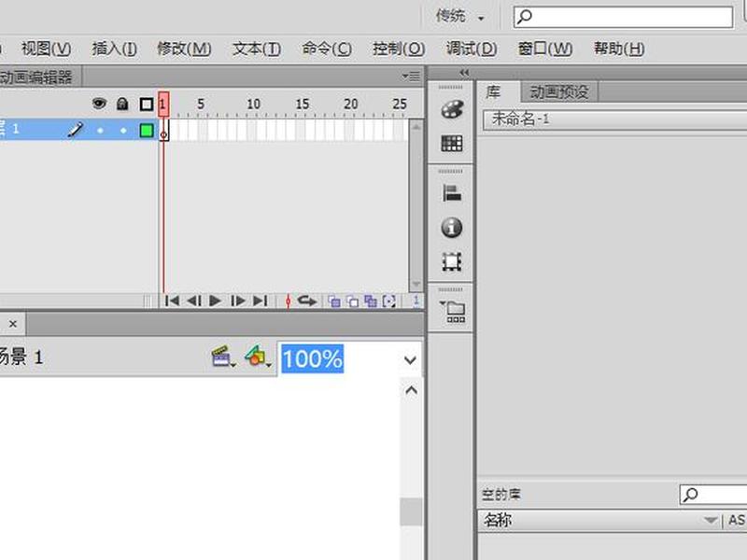Go to last frame button
Screen dimensions: 747x560
pyautogui.click(x=260, y=301)
